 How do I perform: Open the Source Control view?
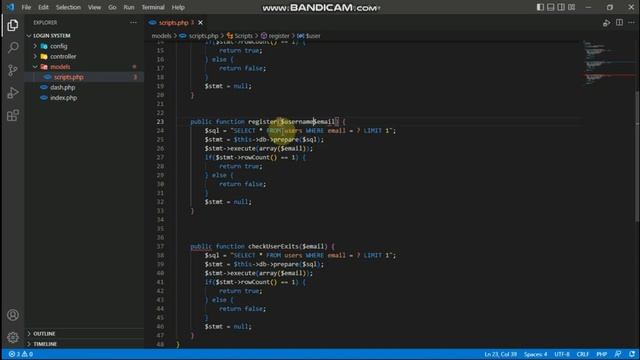click(13, 70)
